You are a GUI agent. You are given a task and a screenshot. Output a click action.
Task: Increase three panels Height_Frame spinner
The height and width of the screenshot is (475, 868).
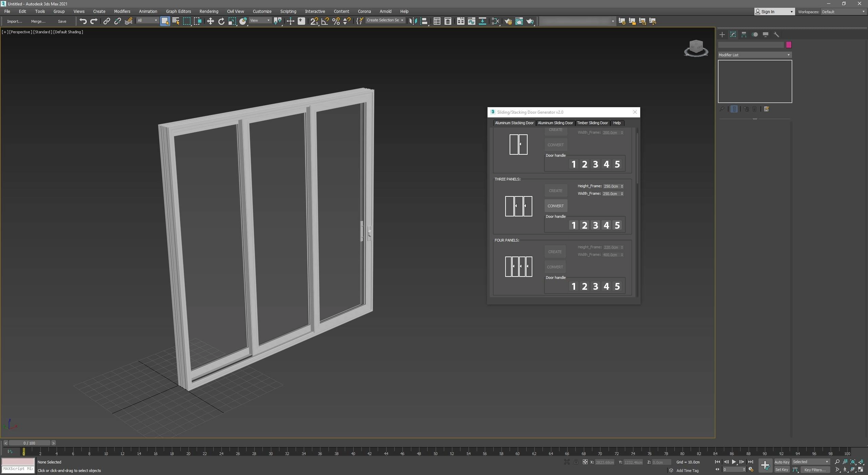622,185
